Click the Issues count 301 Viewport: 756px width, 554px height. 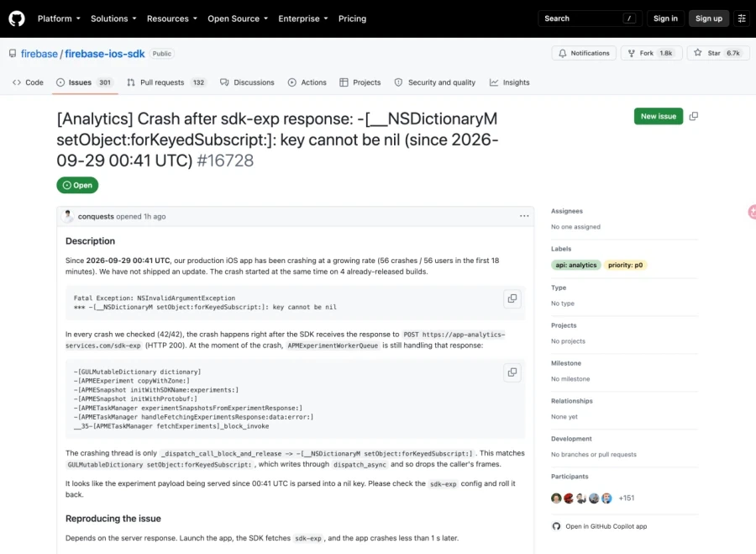105,82
